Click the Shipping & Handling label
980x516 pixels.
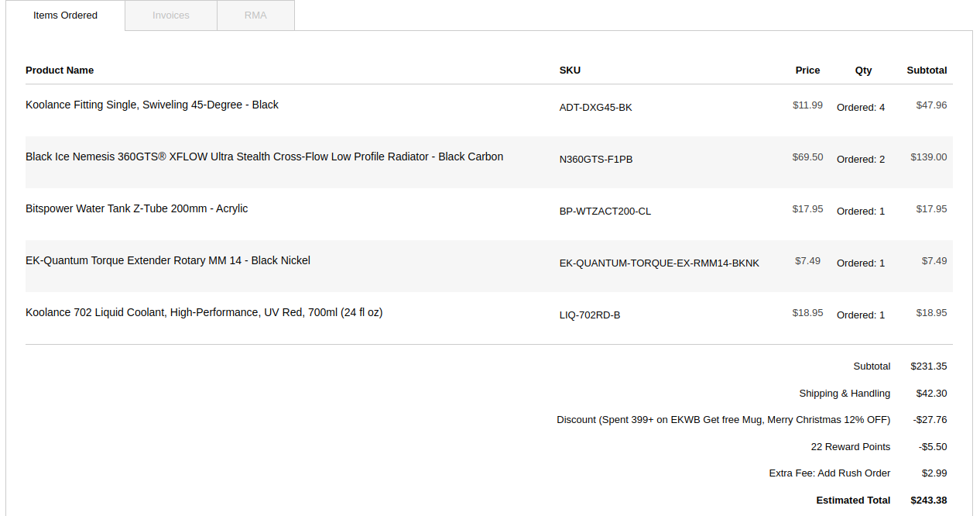coord(845,394)
